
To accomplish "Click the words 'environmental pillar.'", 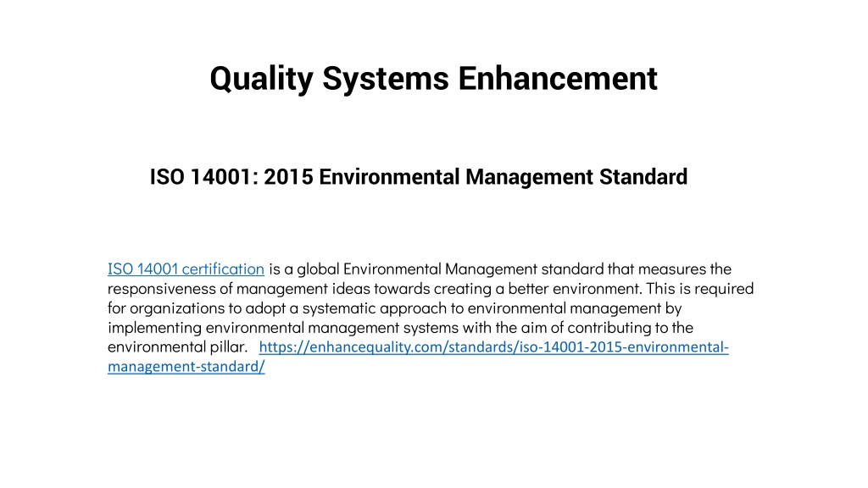I will [177, 347].
